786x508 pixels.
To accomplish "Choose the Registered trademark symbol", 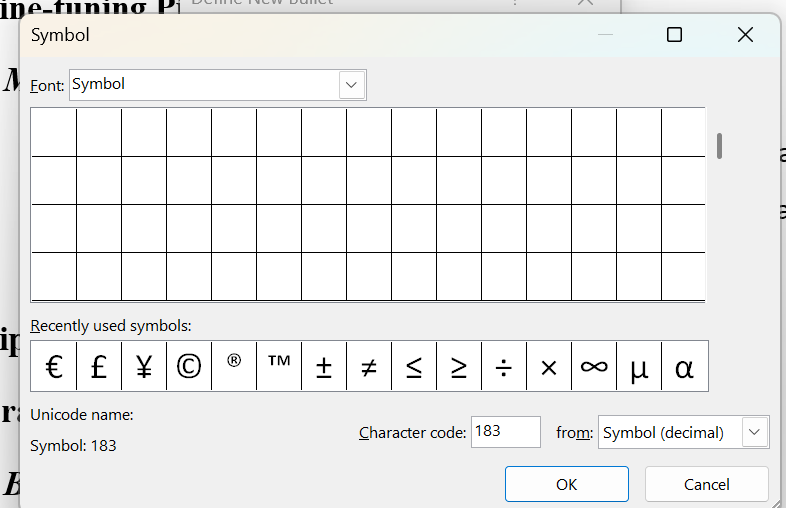I will [234, 366].
